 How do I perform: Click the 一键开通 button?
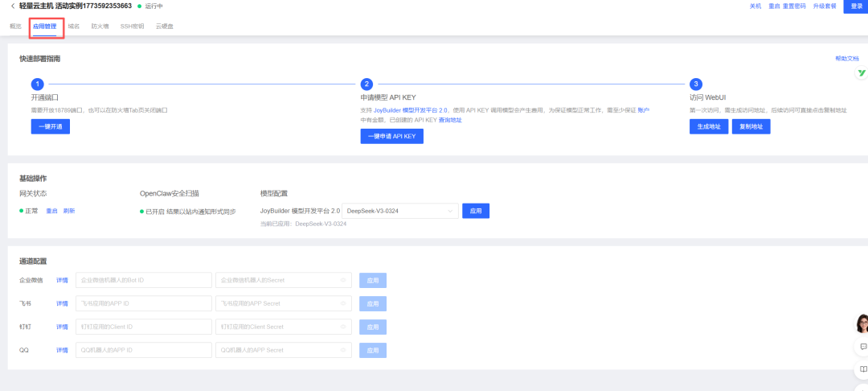click(x=51, y=126)
